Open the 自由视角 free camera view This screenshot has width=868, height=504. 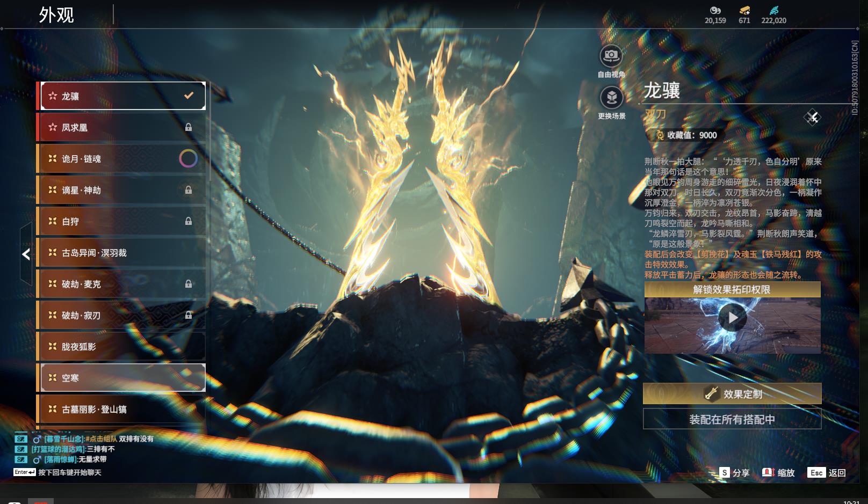pyautogui.click(x=611, y=55)
